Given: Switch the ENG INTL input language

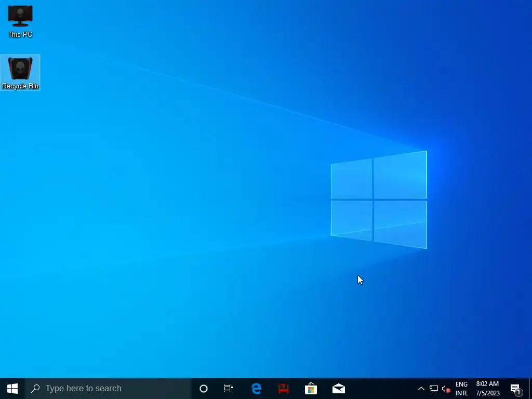Looking at the screenshot, I should [x=461, y=389].
